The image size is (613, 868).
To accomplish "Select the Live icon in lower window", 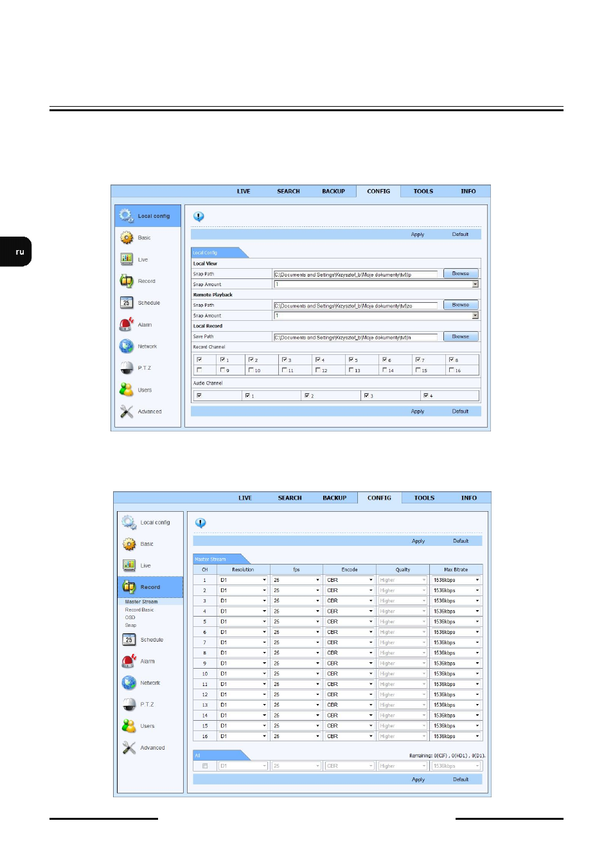I will pos(129,566).
